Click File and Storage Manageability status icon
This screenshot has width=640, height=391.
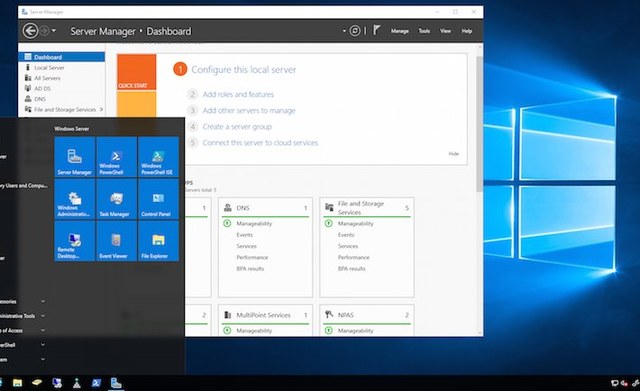pyautogui.click(x=329, y=223)
